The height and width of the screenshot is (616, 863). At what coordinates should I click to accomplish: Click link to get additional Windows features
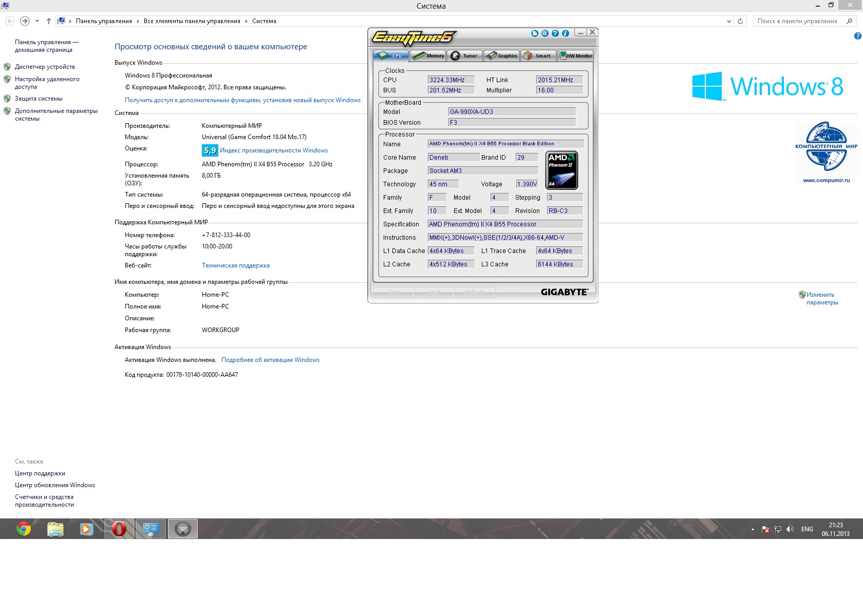[x=242, y=100]
